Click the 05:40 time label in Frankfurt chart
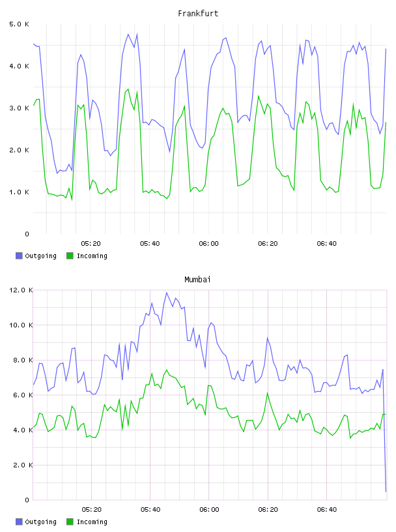This screenshot has height=532, width=396. click(x=150, y=244)
